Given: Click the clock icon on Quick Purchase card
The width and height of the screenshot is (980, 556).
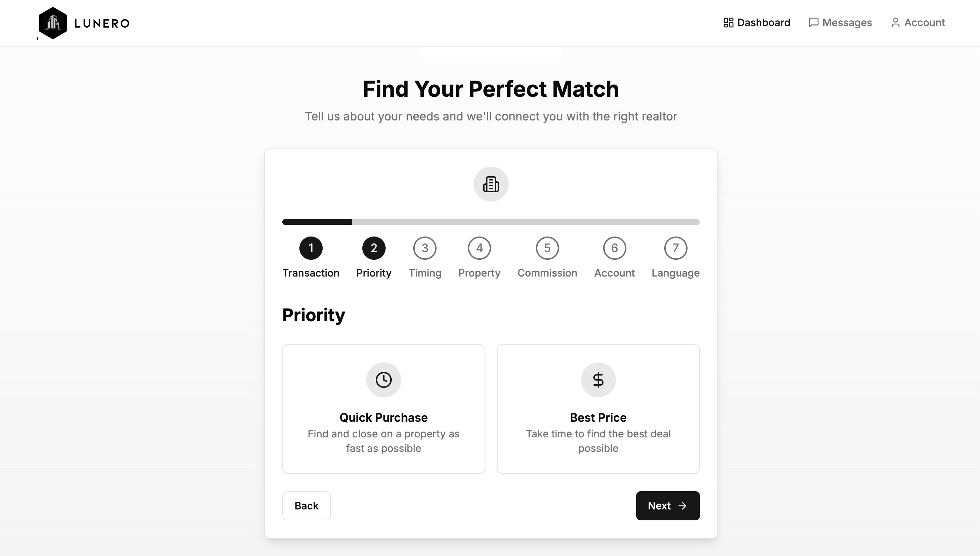Looking at the screenshot, I should [384, 379].
